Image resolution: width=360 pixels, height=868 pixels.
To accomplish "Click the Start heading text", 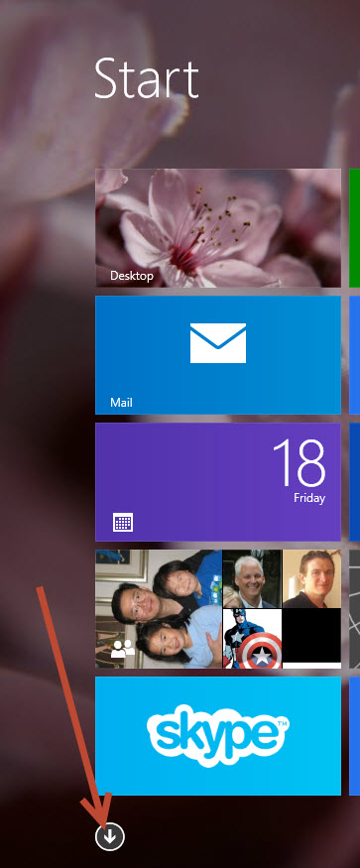I will 147,79.
